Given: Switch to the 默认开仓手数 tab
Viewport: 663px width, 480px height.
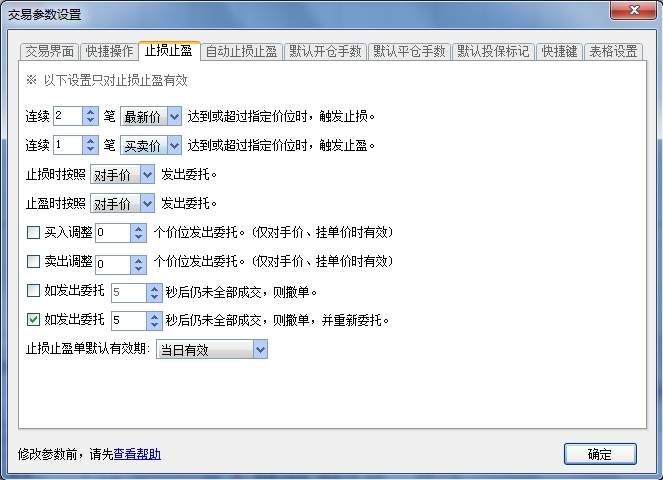Looking at the screenshot, I should pyautogui.click(x=325, y=52).
